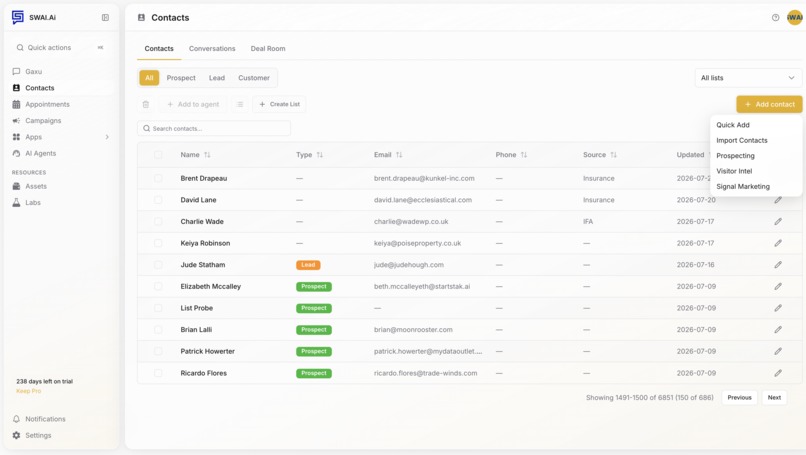Open AI Agents icon in sidebar
The width and height of the screenshot is (806, 455).
pyautogui.click(x=16, y=154)
